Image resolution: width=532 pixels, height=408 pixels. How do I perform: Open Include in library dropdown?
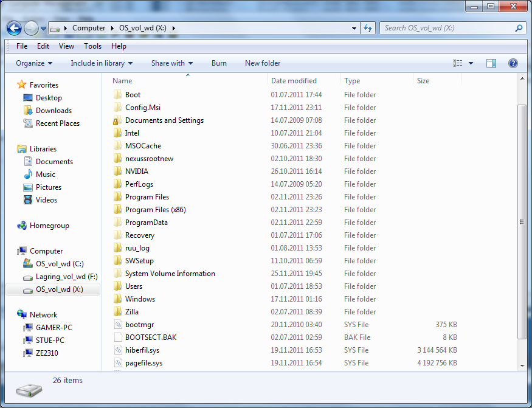pyautogui.click(x=102, y=63)
